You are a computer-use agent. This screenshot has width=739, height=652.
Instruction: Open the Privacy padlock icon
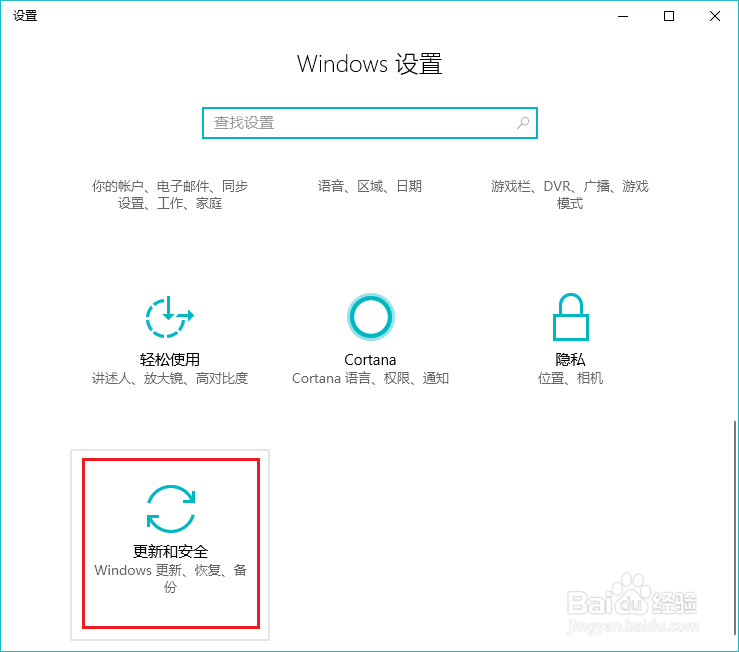pyautogui.click(x=570, y=317)
